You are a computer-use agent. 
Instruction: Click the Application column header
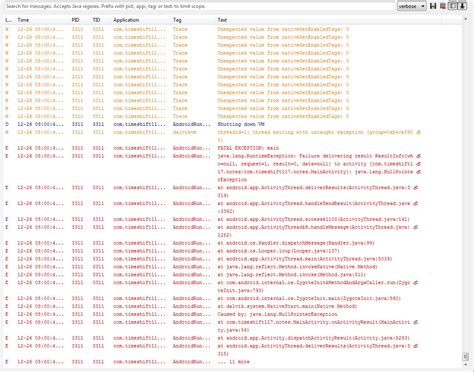pyautogui.click(x=126, y=20)
